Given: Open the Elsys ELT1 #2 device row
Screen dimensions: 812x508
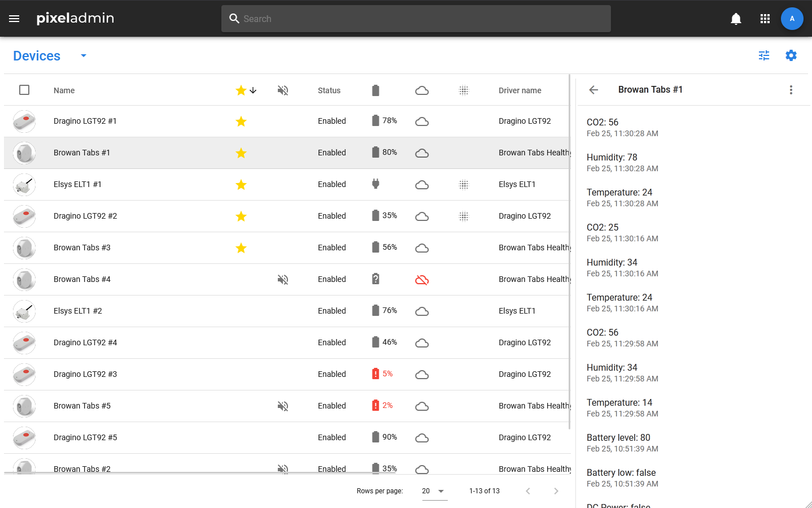Looking at the screenshot, I should (78, 311).
